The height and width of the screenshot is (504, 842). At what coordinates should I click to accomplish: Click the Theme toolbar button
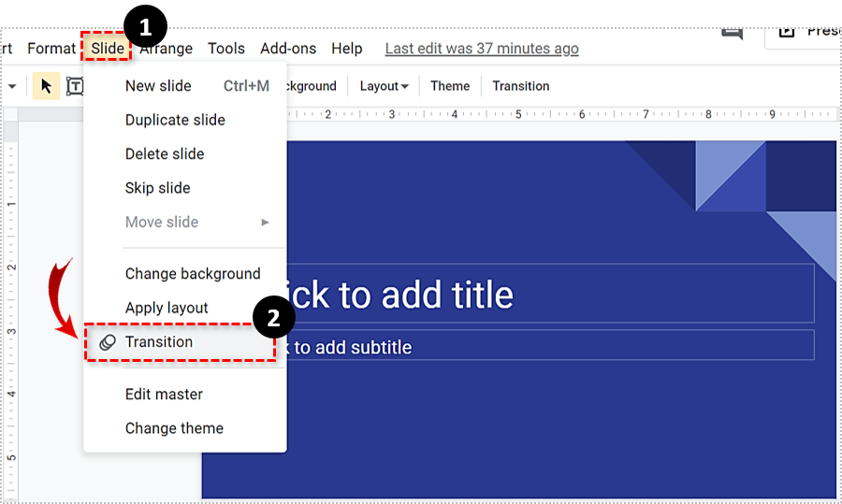[450, 86]
